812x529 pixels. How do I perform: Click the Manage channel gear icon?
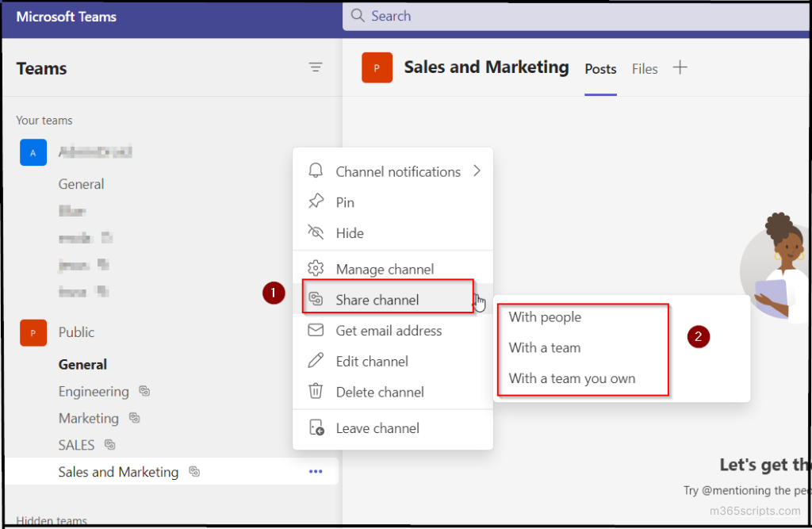coord(316,269)
